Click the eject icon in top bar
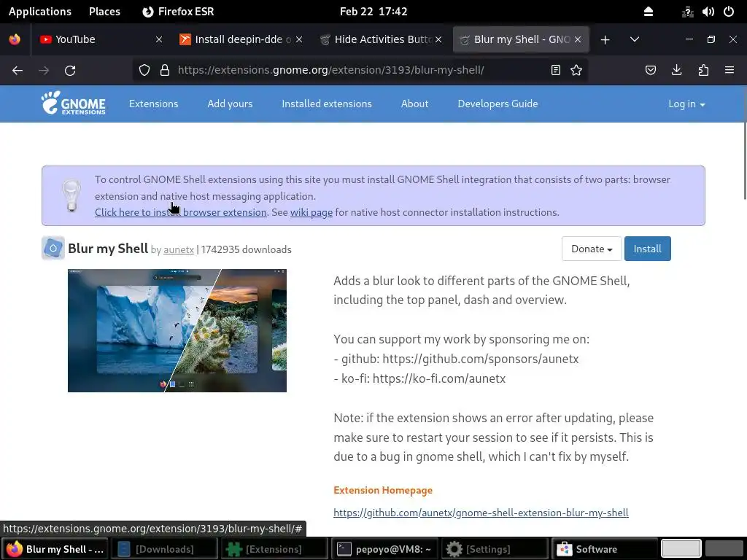Viewport: 747px width, 560px height. pos(649,12)
